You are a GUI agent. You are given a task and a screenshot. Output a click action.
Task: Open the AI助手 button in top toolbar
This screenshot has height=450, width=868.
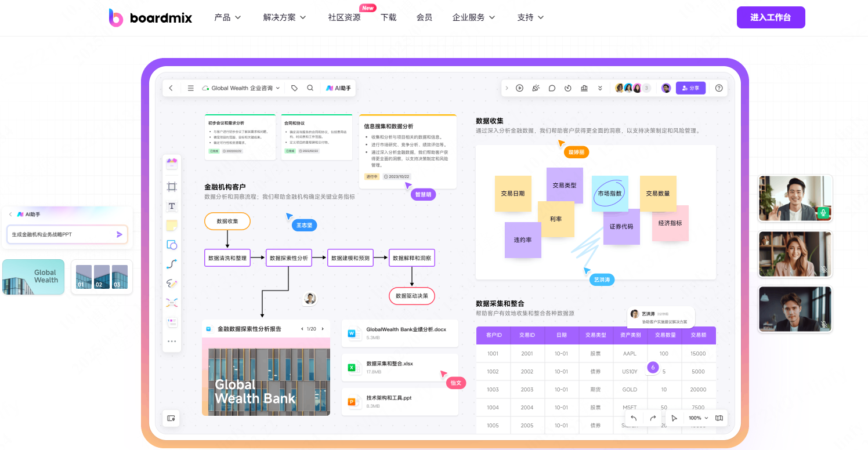338,88
